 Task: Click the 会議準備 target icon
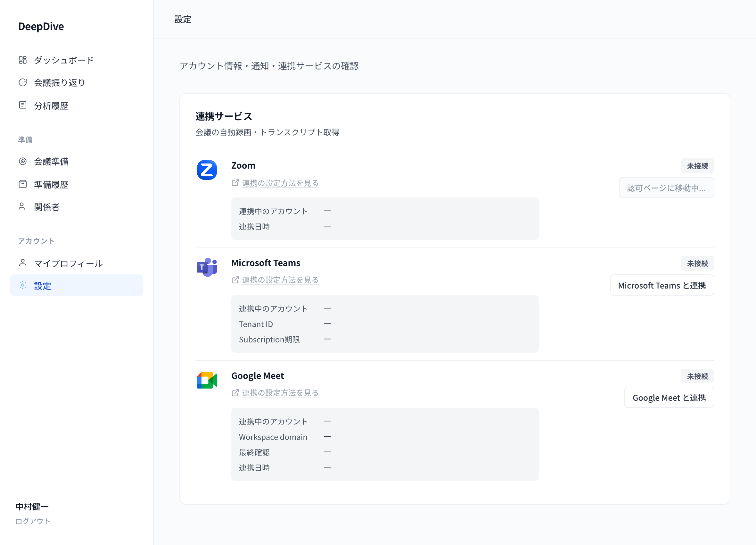pyautogui.click(x=23, y=162)
